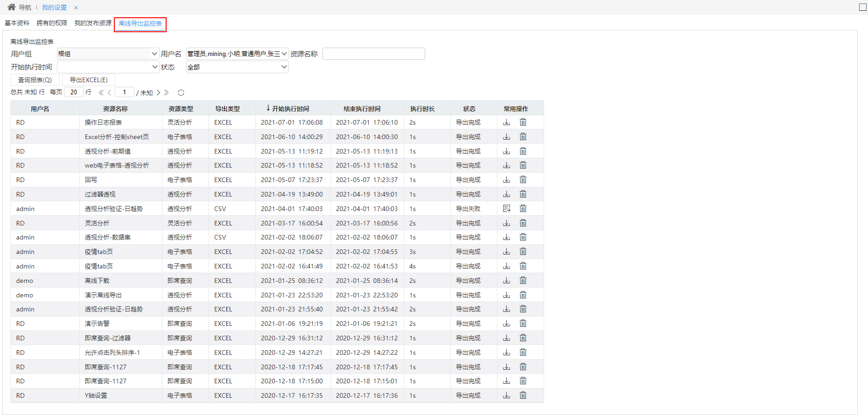Screen dimensions: 868x416
Task: Download the 允许点击列头排序-1 export
Action: (x=507, y=353)
